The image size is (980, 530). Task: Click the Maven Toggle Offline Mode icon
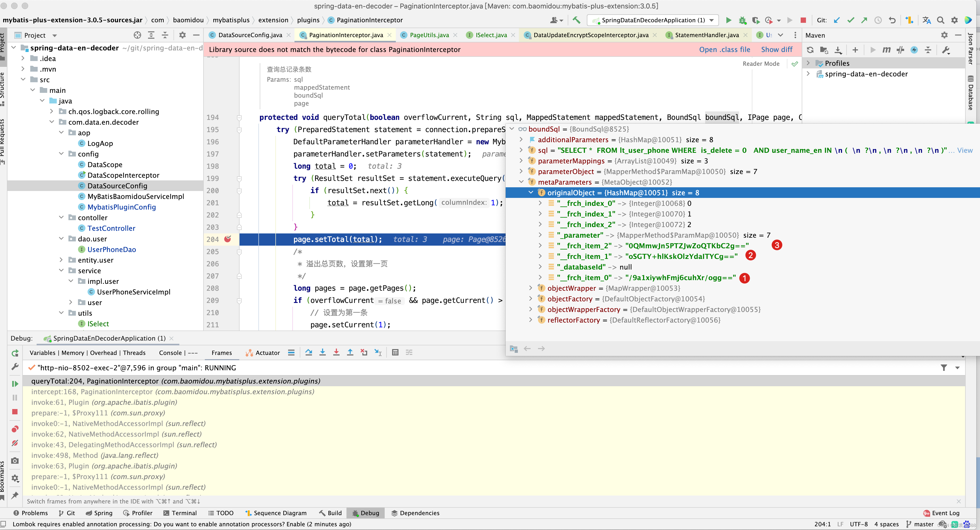pos(900,50)
